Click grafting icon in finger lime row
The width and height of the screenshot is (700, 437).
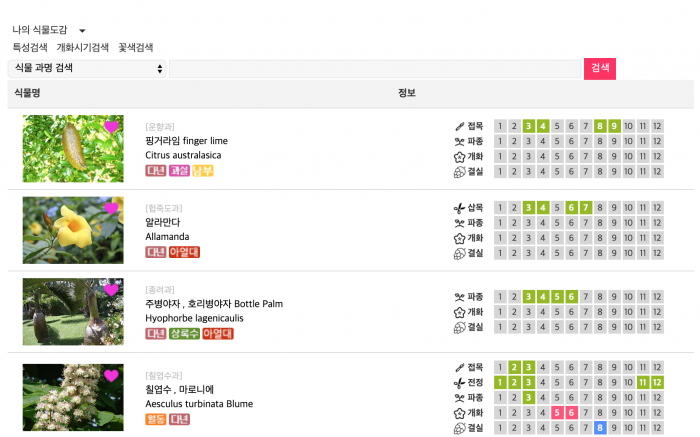click(x=460, y=126)
